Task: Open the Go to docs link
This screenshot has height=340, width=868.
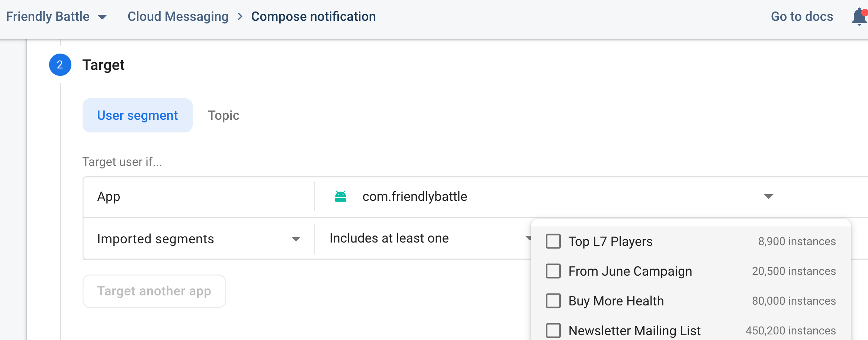Action: 802,16
